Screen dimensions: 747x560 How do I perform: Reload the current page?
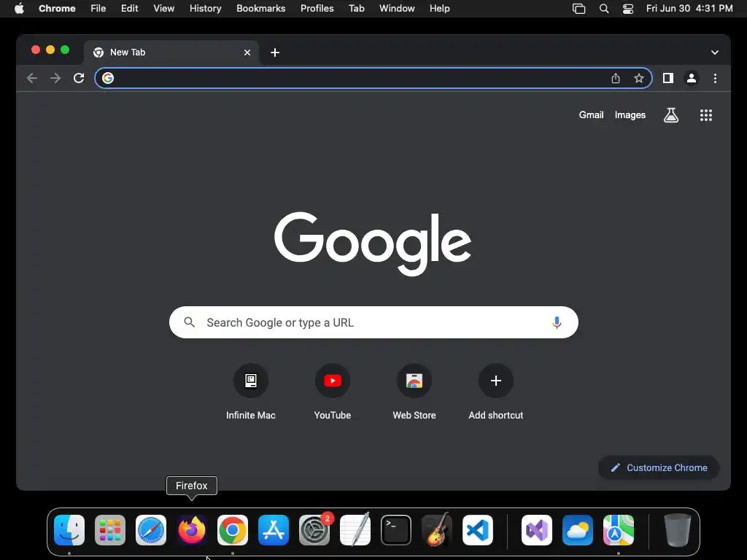79,78
